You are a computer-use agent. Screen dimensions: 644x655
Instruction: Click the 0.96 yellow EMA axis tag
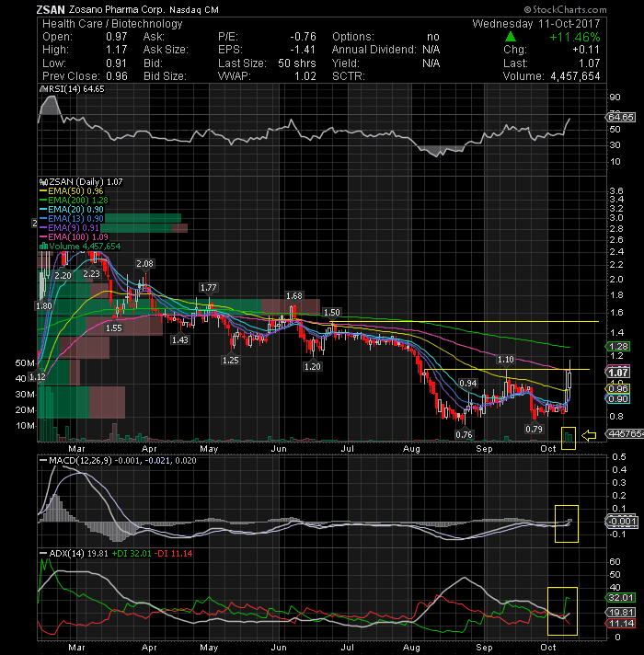[618, 389]
